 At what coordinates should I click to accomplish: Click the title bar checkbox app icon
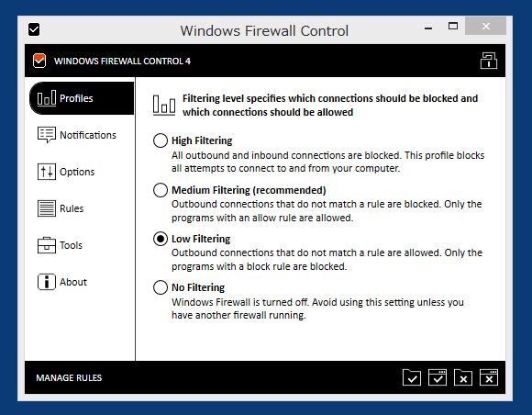point(34,29)
